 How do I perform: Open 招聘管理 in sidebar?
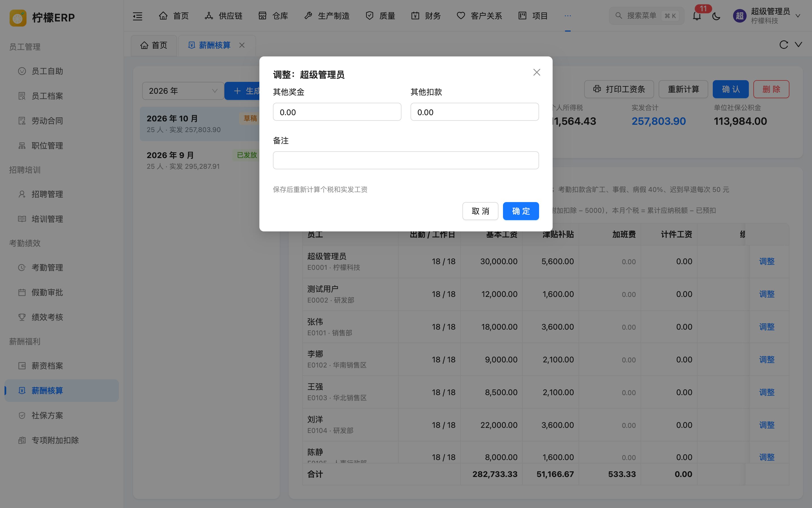(62, 194)
